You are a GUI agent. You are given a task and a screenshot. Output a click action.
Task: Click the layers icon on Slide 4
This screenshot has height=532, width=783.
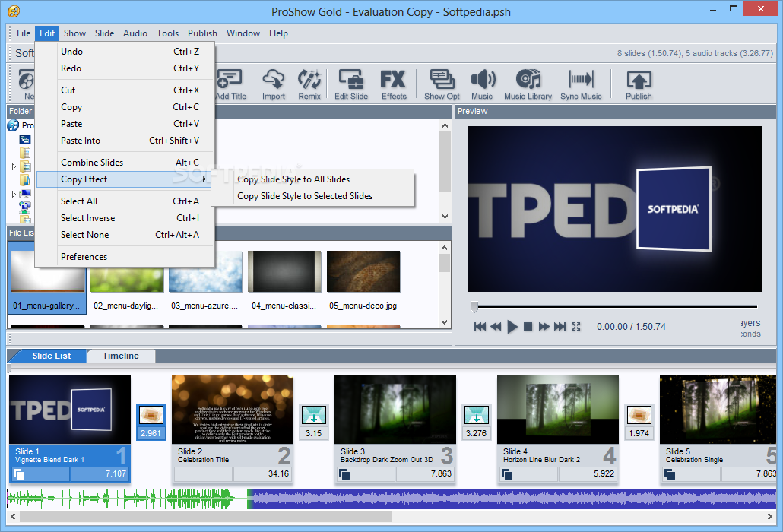[x=507, y=473]
